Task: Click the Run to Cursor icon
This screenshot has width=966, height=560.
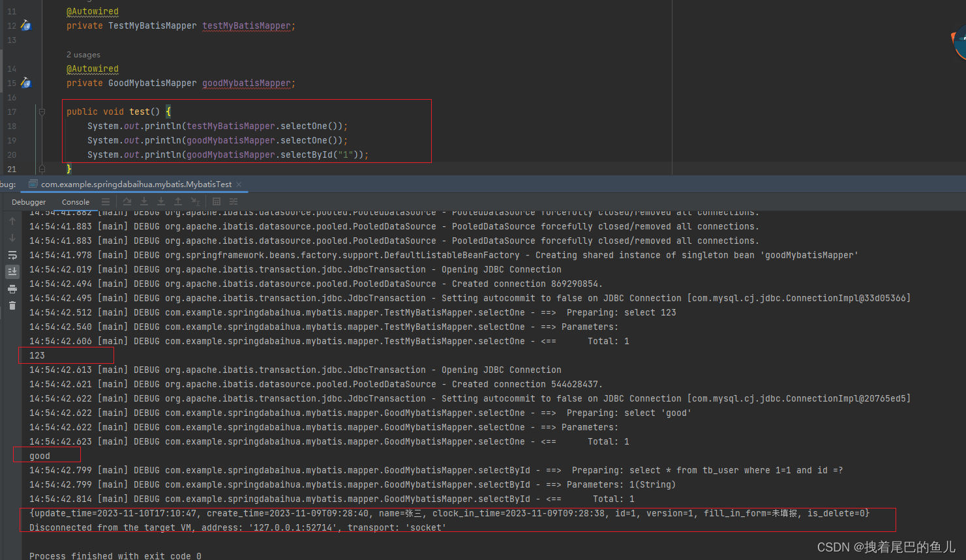Action: coord(196,202)
